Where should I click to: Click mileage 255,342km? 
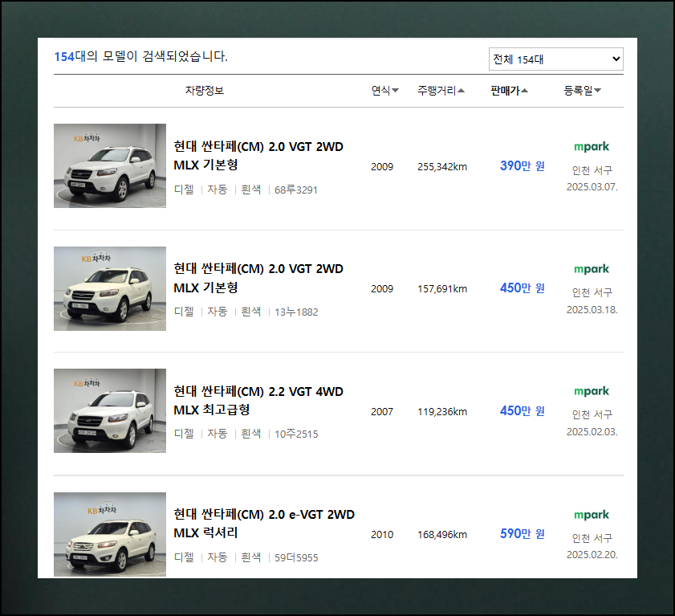442,167
